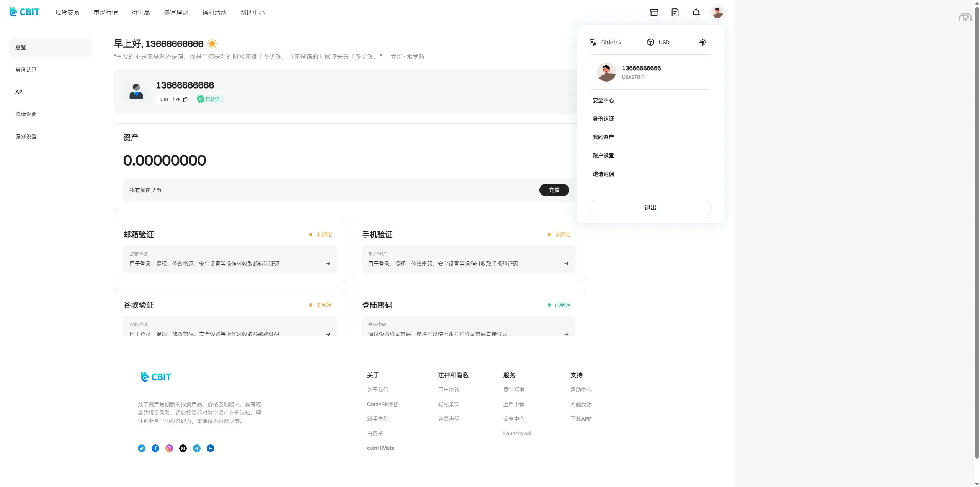Click the 充值 deposit button

tap(554, 190)
